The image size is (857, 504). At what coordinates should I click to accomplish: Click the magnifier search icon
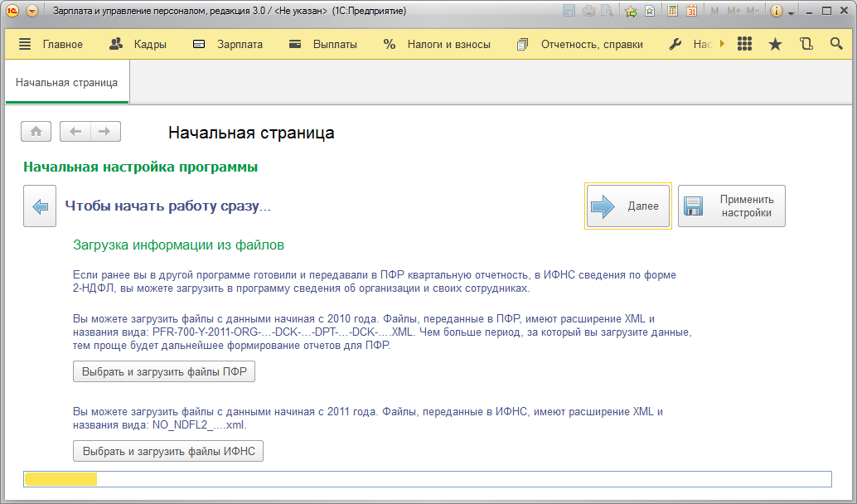tap(836, 45)
